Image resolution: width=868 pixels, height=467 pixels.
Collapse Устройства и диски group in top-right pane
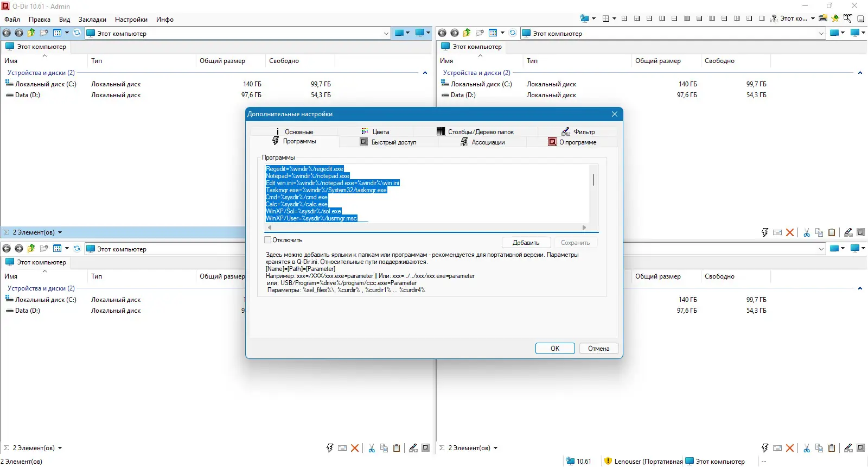coord(860,73)
